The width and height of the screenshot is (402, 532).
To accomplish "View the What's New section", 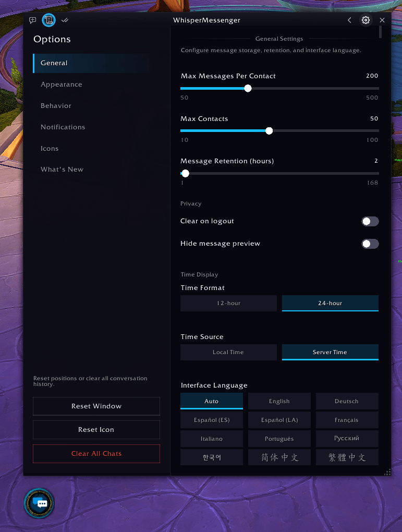I will click(62, 170).
